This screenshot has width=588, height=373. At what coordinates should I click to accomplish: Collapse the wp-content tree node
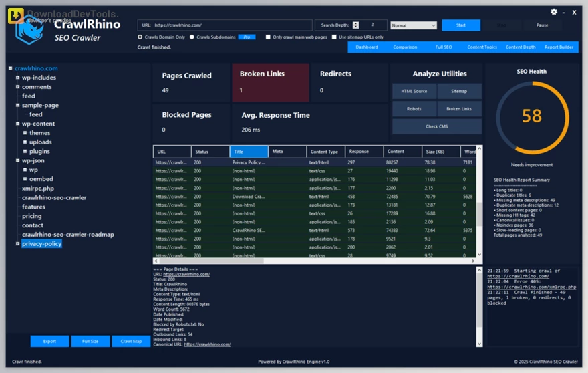click(x=18, y=124)
